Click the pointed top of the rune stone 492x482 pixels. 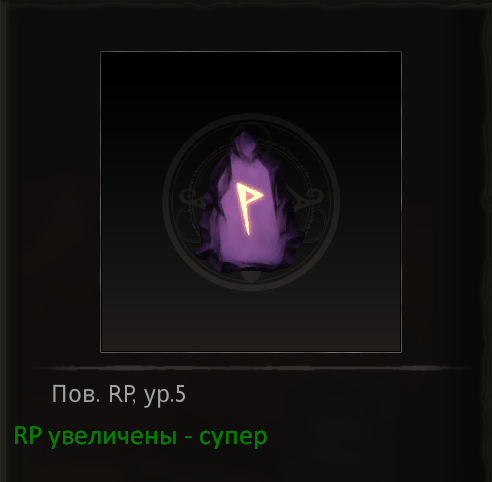tap(245, 142)
